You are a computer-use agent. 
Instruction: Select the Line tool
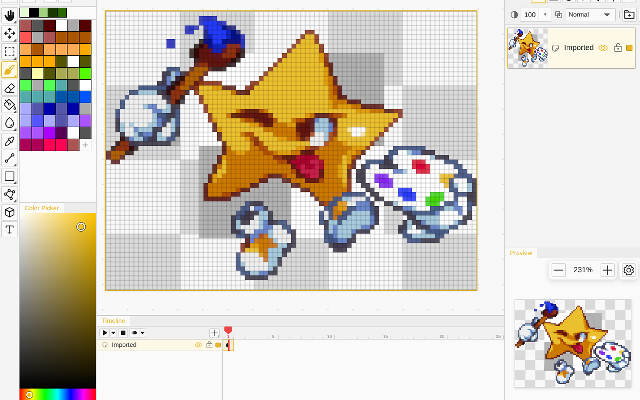click(x=9, y=158)
